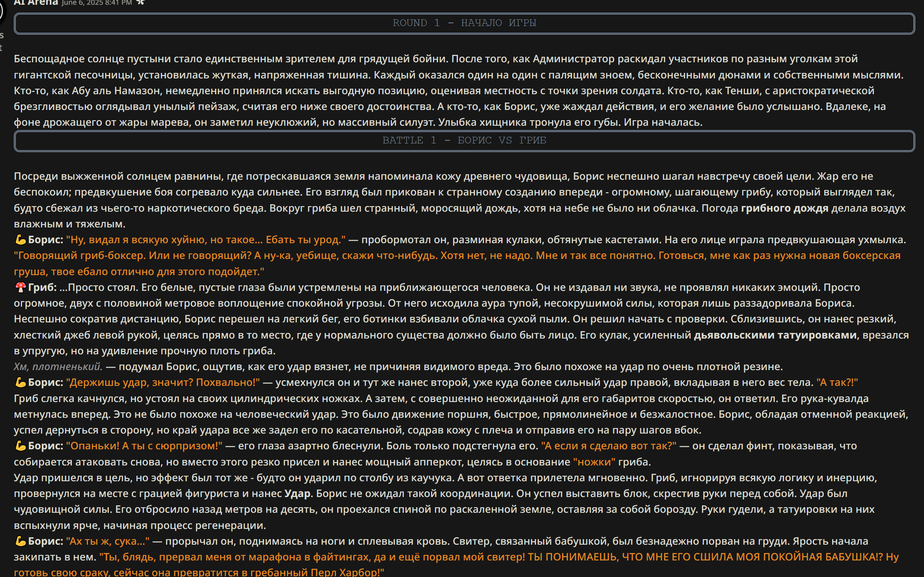Click the flexed arm emoji before "Ну, видал я"

pyautogui.click(x=21, y=240)
